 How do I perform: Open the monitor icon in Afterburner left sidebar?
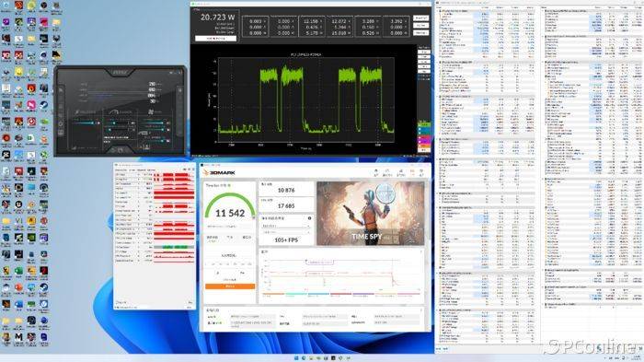(x=61, y=133)
